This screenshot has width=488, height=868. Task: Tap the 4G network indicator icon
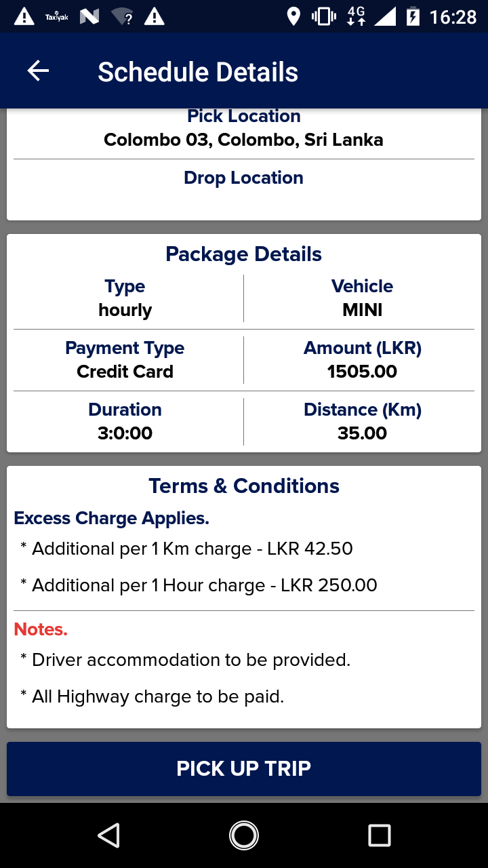point(356,16)
